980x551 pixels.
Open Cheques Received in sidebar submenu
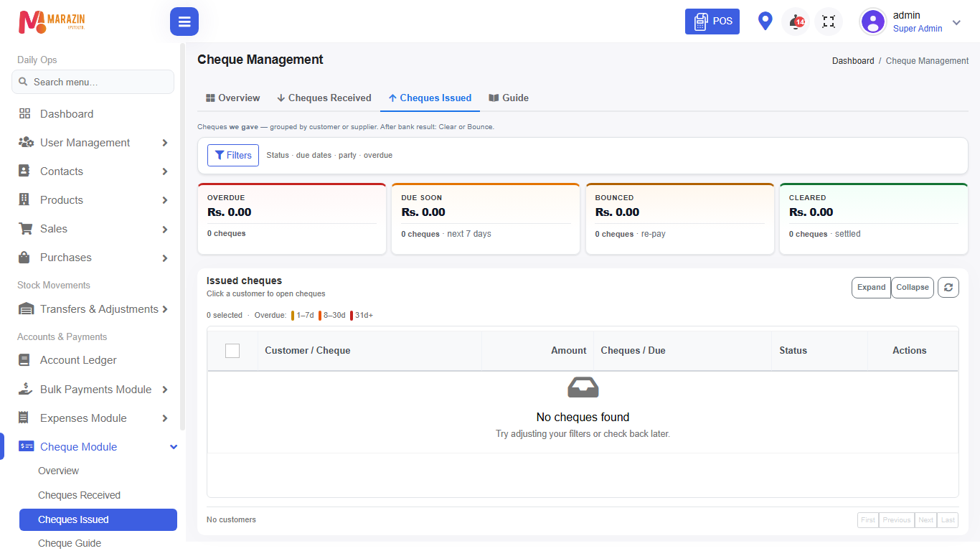(x=79, y=495)
